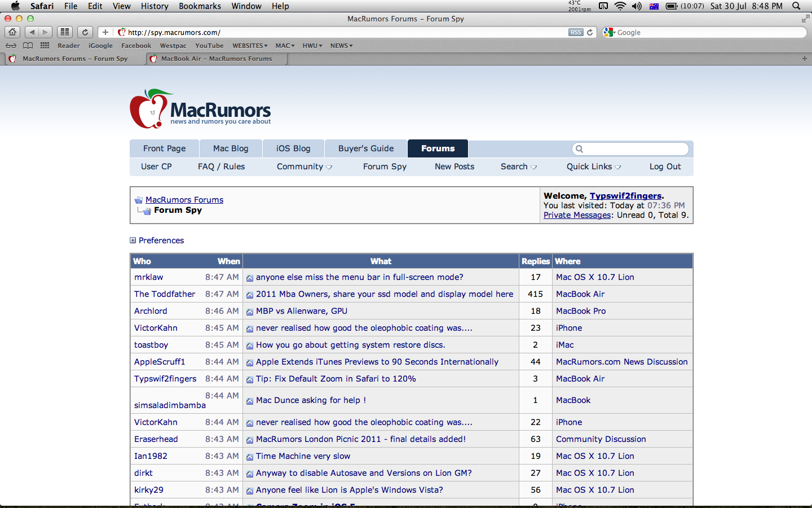Image resolution: width=812 pixels, height=508 pixels.
Task: Open Community dropdown menu
Action: click(304, 167)
